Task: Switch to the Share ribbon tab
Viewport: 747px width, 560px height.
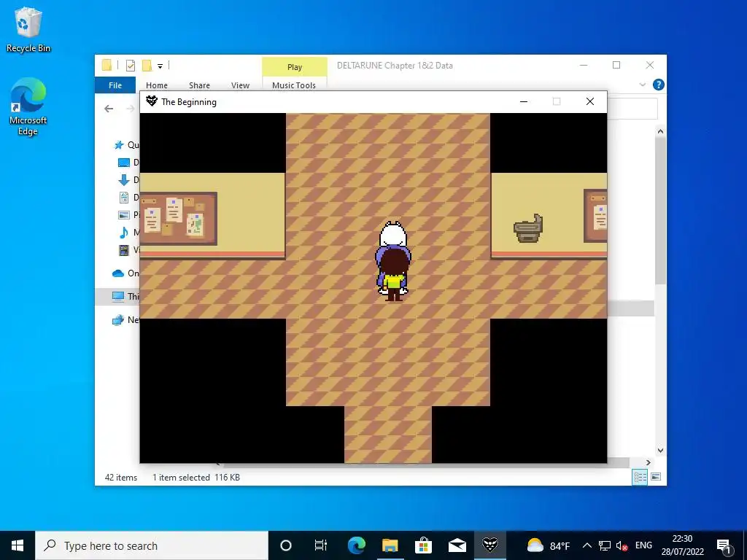Action: [x=199, y=85]
